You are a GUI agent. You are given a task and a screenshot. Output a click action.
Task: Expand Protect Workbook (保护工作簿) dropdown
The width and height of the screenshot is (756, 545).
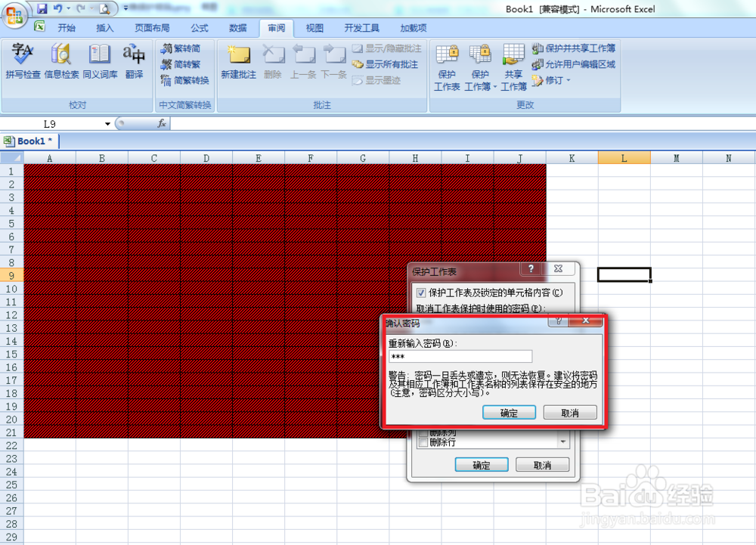(495, 87)
